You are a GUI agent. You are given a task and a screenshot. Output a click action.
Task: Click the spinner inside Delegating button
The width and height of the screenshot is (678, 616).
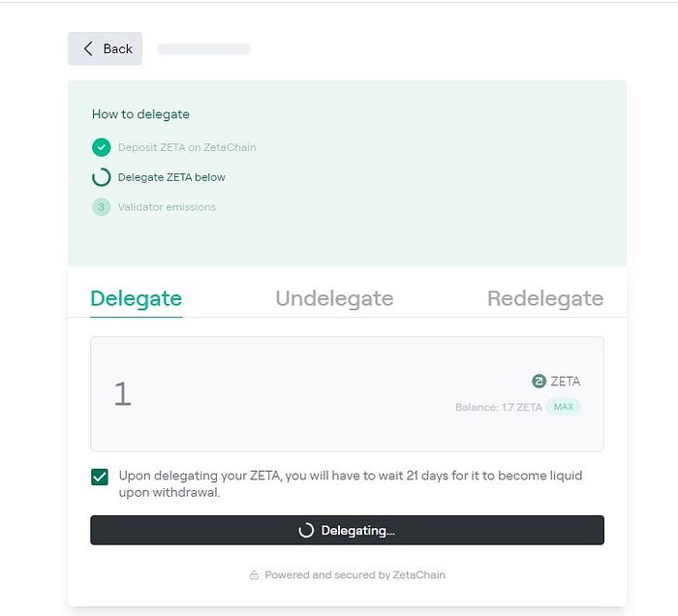(x=306, y=531)
